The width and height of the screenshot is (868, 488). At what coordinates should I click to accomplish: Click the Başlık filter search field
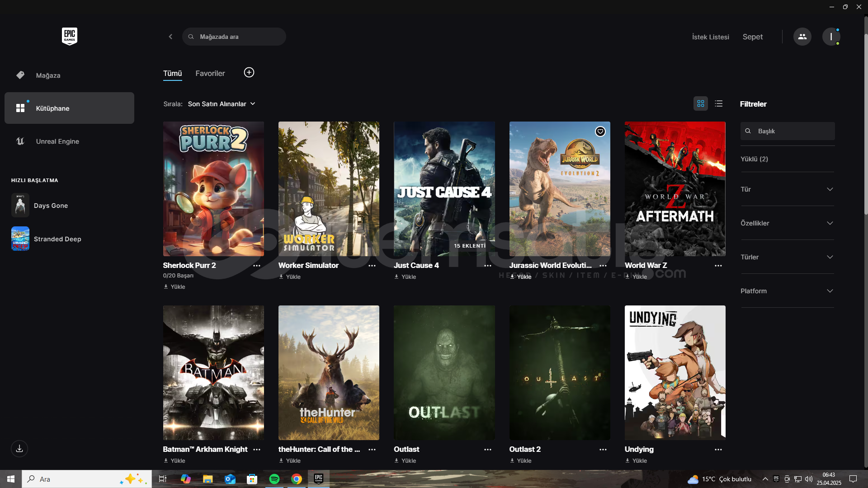(788, 131)
